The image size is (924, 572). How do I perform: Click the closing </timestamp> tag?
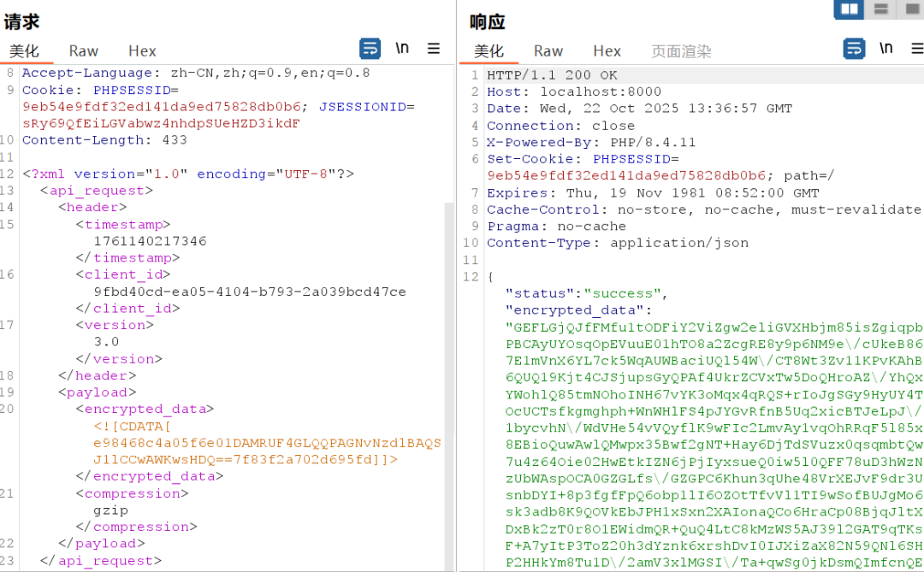(x=127, y=258)
